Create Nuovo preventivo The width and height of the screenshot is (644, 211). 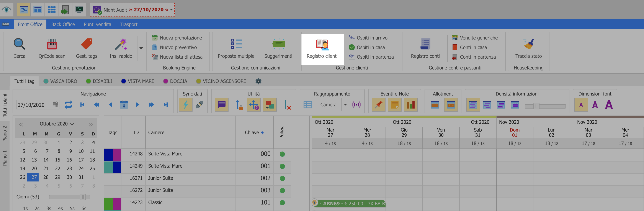(x=175, y=47)
